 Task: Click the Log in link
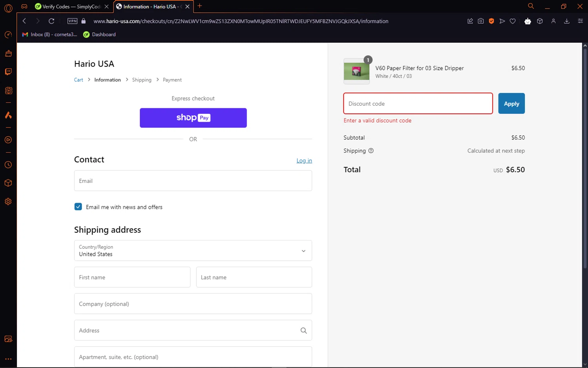pos(304,160)
